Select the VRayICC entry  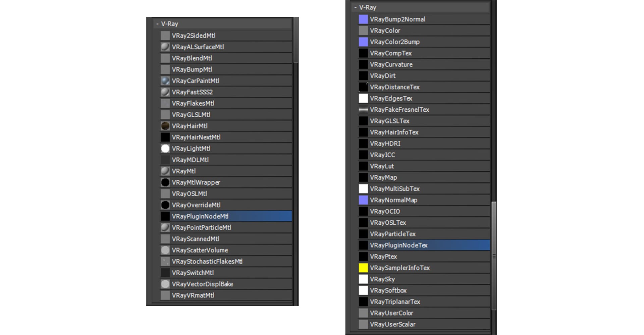point(424,155)
